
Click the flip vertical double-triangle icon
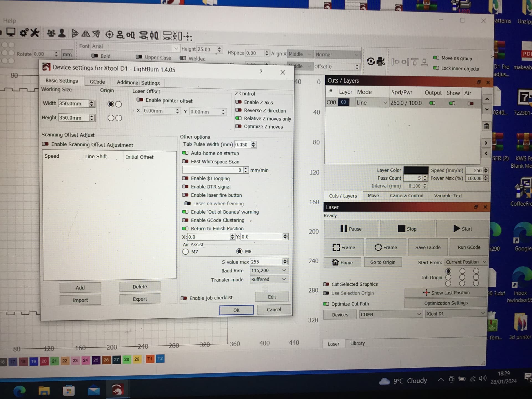[86, 34]
